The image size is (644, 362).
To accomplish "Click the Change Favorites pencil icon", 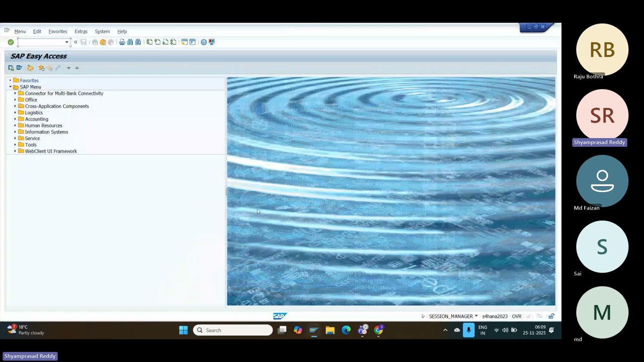I will 58,68.
